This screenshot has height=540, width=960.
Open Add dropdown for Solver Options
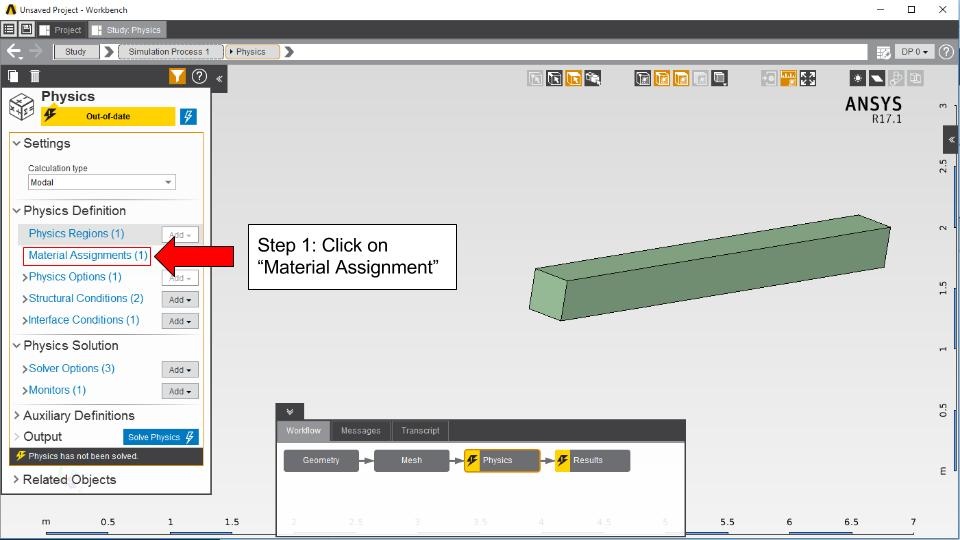point(180,370)
